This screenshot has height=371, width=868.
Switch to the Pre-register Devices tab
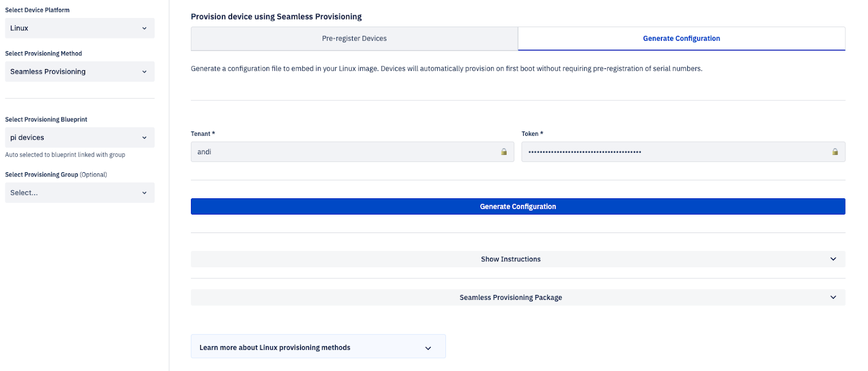354,39
